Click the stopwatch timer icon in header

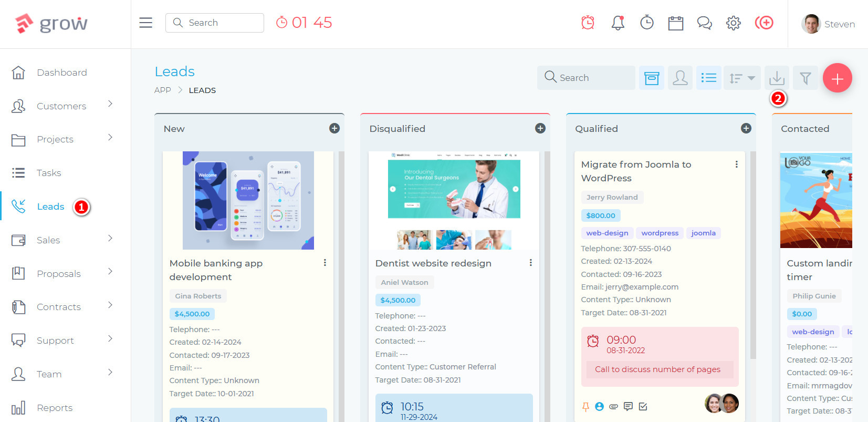(647, 23)
